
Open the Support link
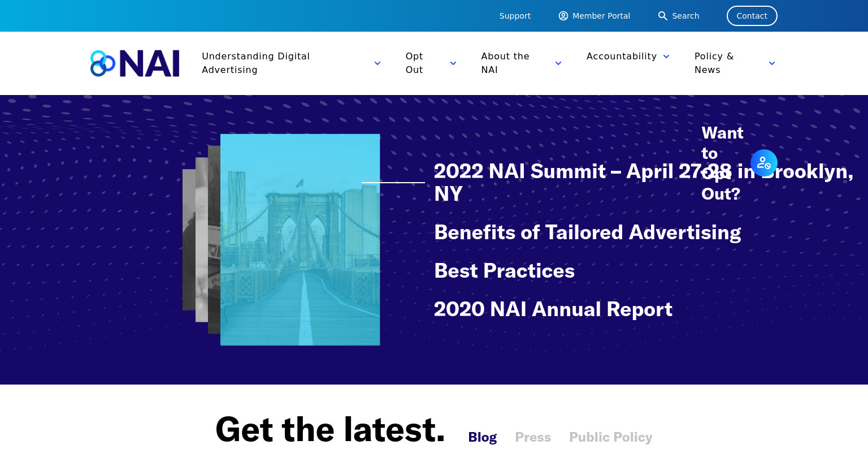coord(515,16)
